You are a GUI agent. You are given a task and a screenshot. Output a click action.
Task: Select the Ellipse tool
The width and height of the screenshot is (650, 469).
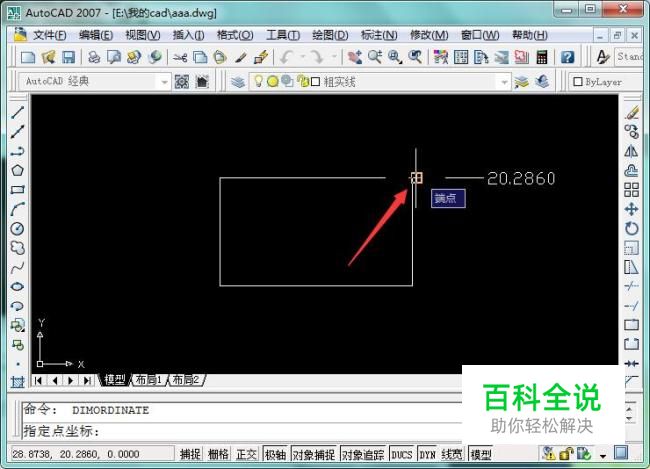point(17,287)
